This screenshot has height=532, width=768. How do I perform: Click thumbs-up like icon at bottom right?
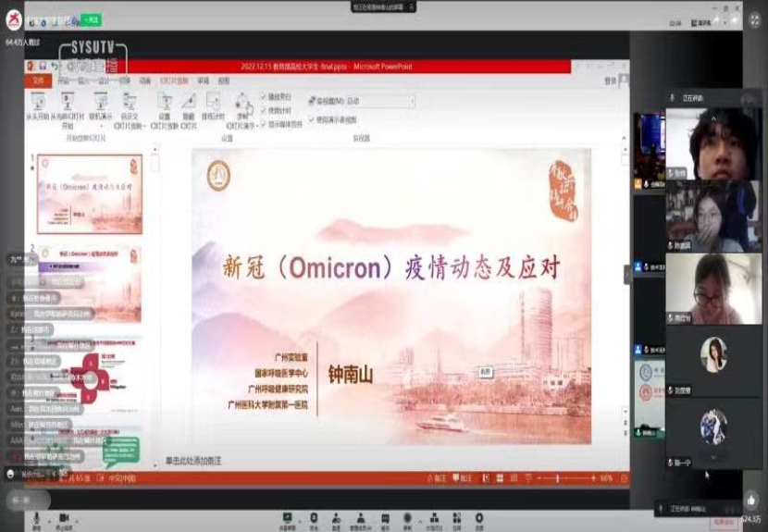point(751,501)
